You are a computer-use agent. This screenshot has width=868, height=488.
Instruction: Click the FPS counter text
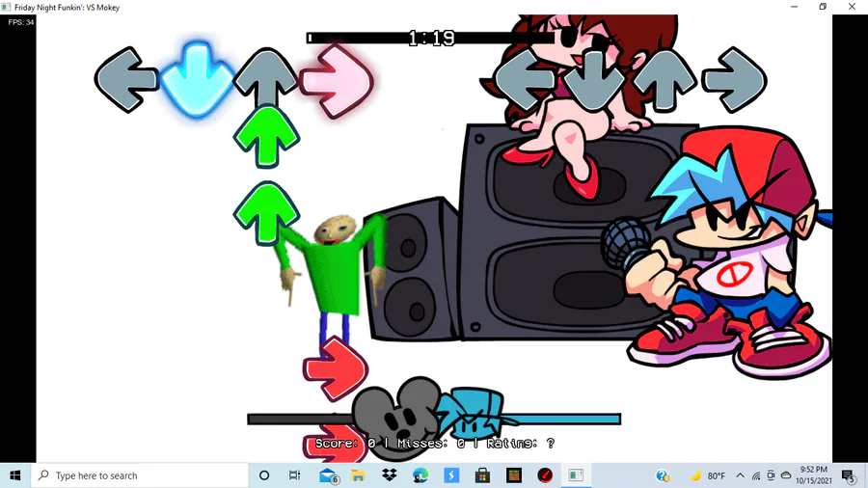(x=21, y=22)
